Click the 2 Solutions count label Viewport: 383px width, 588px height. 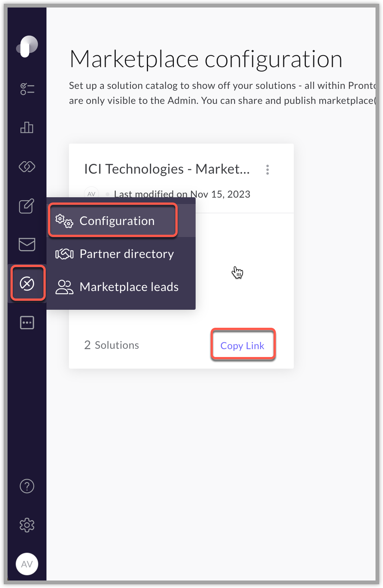pyautogui.click(x=112, y=345)
